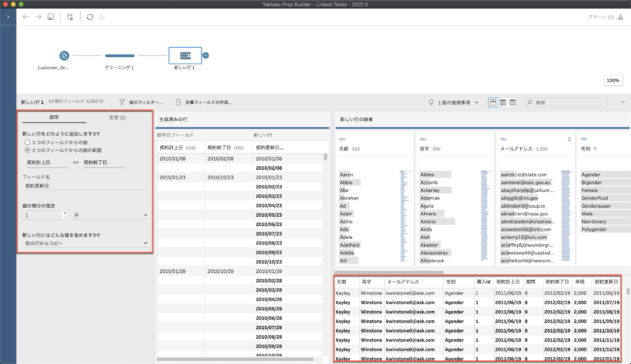631x364 pixels.
Task: Refresh the flow data
Action: (90, 17)
